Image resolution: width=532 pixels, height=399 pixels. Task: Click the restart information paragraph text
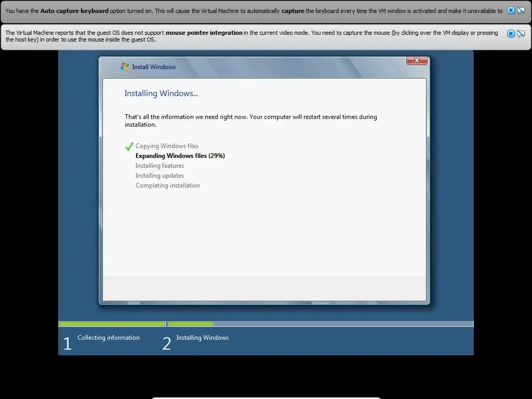coord(251,121)
